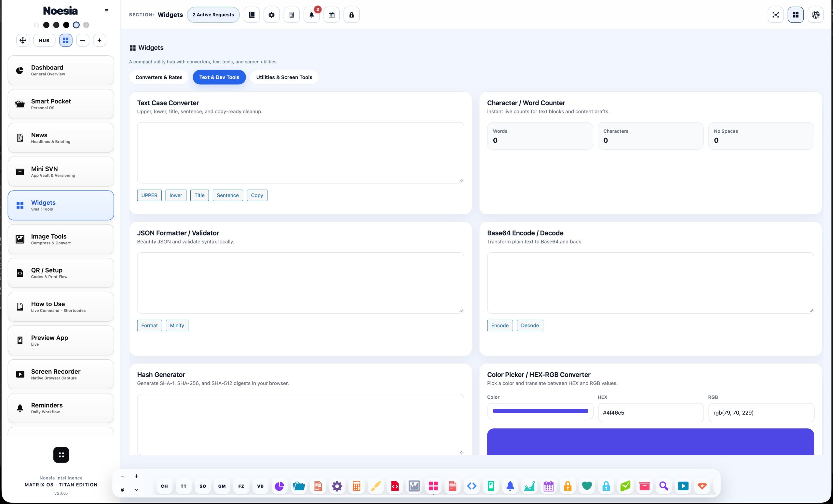Open the black app launcher grid button
Screen dimensions: 833x504
tap(61, 455)
